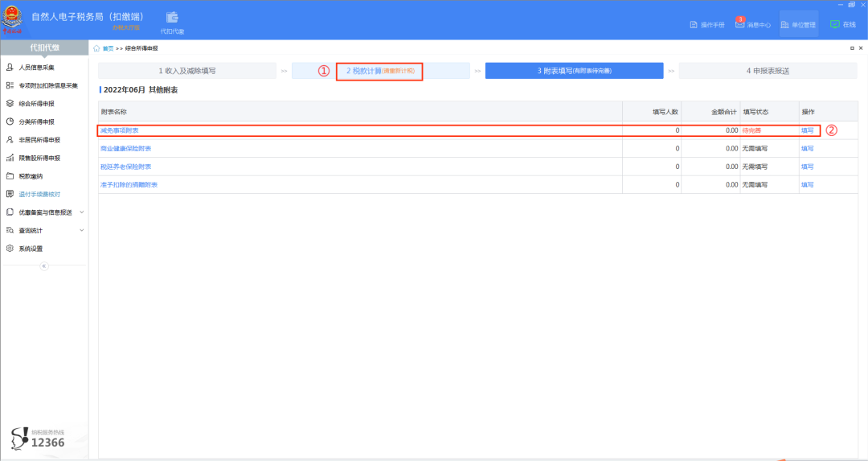The height and width of the screenshot is (461, 868).
Task: Open the 减免事项附表 link
Action: (120, 130)
